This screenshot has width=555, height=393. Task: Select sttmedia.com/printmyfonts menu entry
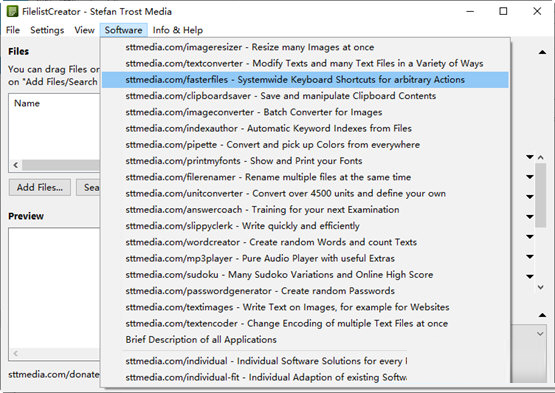(x=305, y=161)
